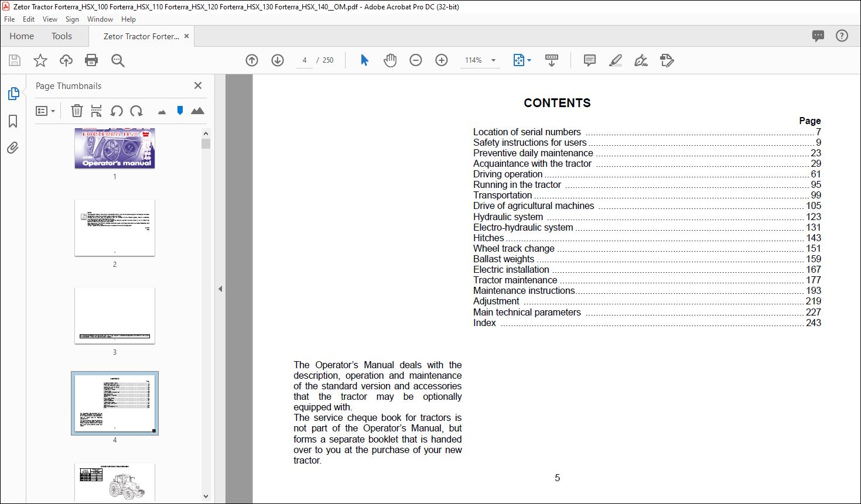
Task: Open the View menu
Action: (x=50, y=19)
